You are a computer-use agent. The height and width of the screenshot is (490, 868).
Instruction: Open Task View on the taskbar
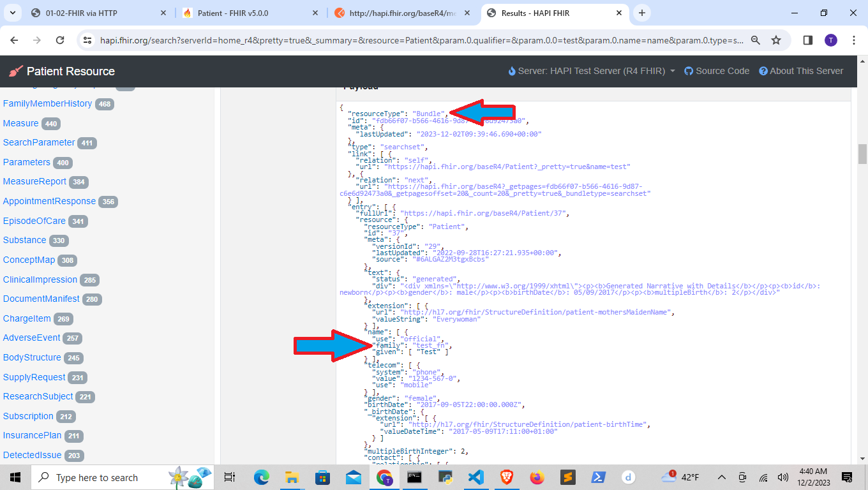point(230,477)
